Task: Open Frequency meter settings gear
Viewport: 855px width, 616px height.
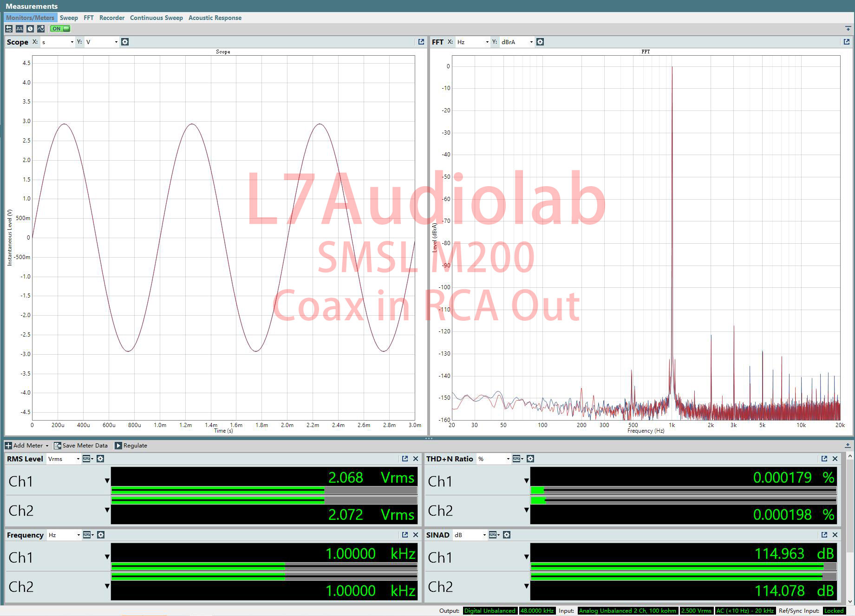Action: pyautogui.click(x=101, y=535)
